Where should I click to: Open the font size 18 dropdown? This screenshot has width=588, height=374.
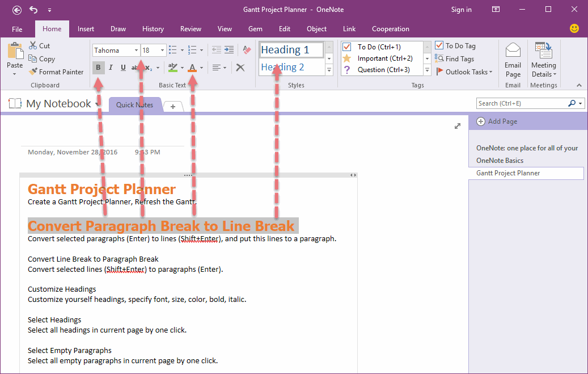[x=162, y=51]
